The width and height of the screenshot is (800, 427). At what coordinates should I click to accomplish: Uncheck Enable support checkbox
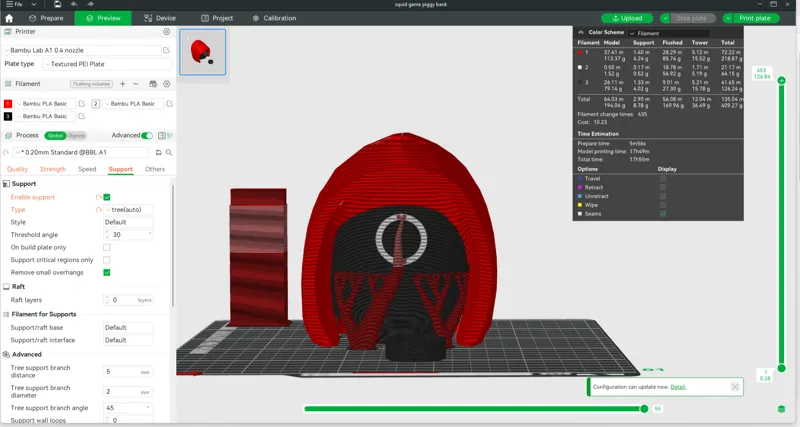pyautogui.click(x=107, y=197)
